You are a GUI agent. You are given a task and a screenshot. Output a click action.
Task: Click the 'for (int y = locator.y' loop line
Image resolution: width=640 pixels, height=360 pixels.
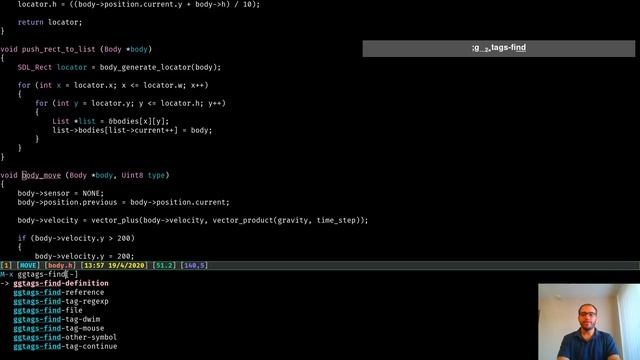point(130,103)
